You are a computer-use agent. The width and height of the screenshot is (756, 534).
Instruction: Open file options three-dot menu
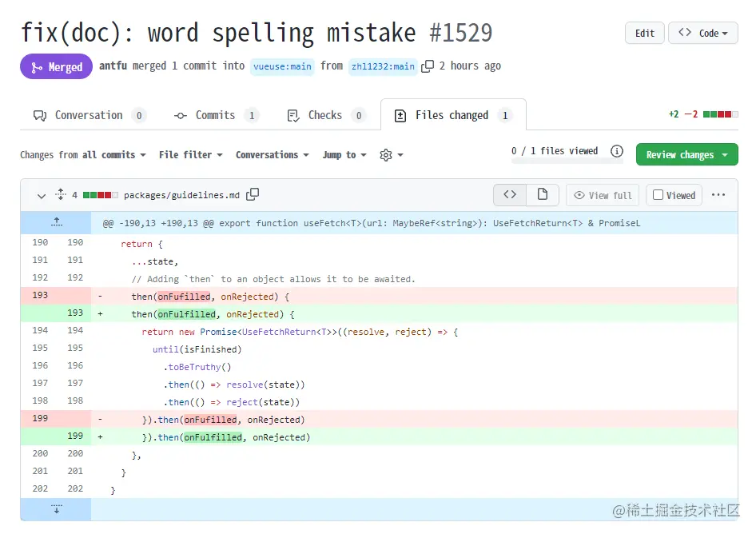click(x=718, y=195)
